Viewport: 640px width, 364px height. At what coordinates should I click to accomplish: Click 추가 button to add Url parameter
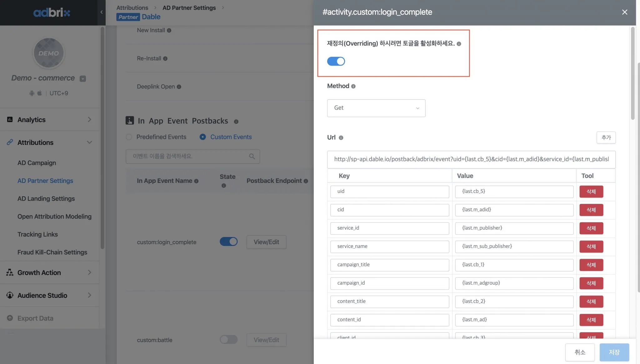click(606, 138)
